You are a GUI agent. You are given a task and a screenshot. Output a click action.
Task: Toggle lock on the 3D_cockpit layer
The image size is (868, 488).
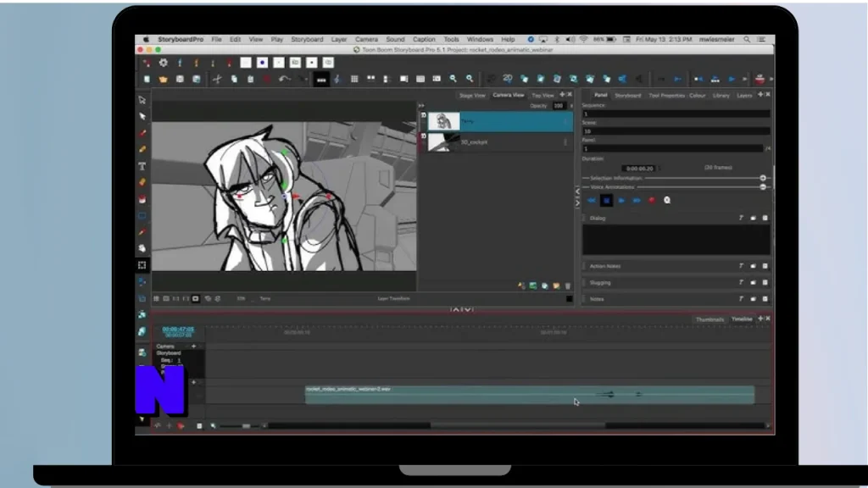[424, 136]
